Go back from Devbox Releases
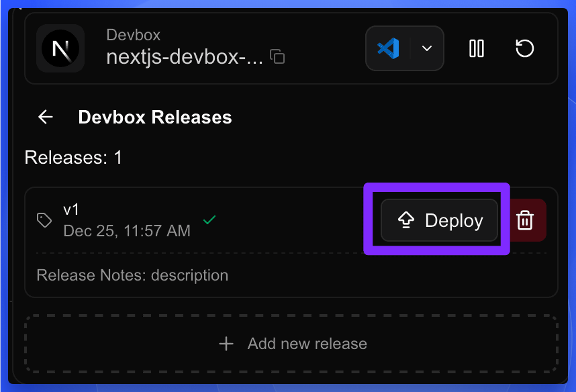This screenshot has height=392, width=576. pos(46,117)
